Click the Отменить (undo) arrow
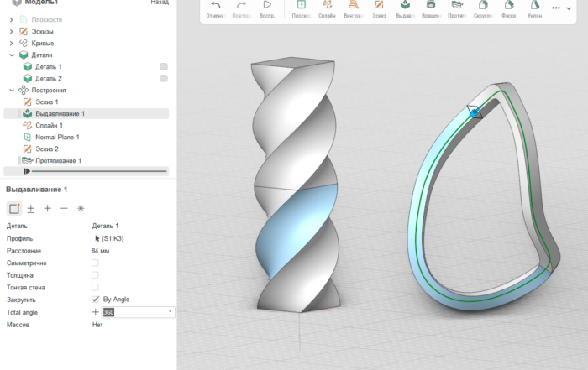The height and width of the screenshot is (370, 588). pos(216,8)
